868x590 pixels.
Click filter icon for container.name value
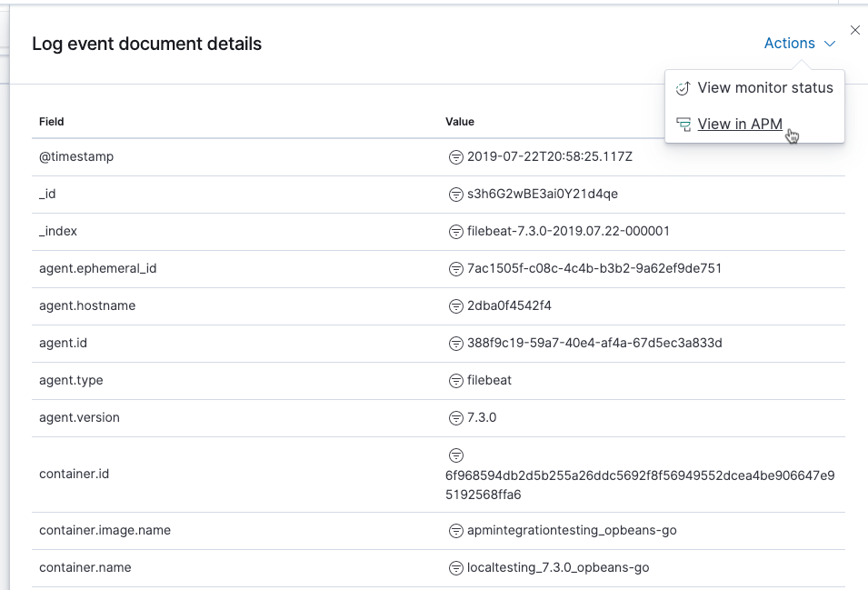coord(455,568)
